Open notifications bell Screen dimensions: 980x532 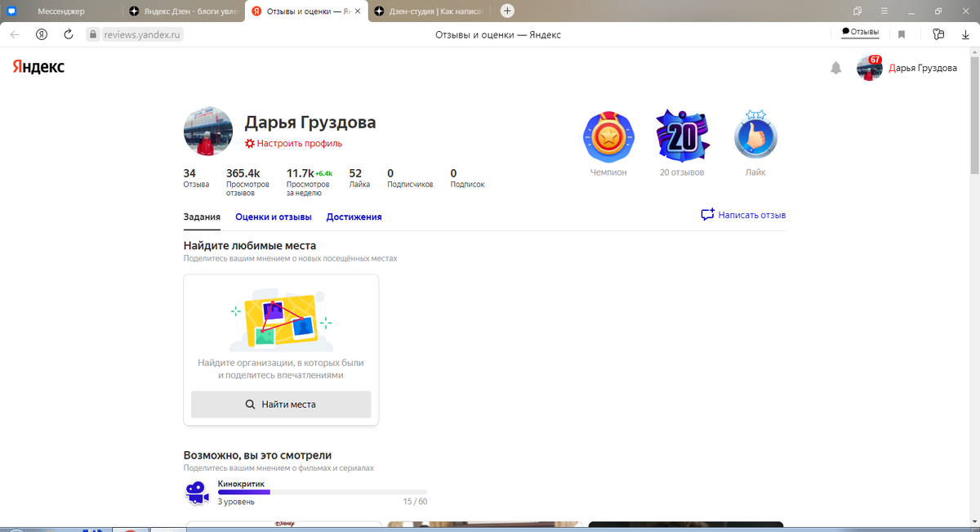[835, 68]
